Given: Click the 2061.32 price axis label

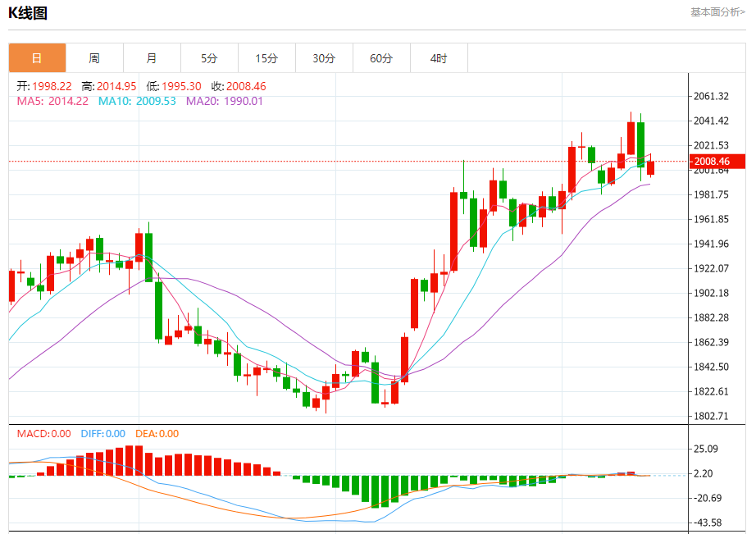Looking at the screenshot, I should point(711,96).
